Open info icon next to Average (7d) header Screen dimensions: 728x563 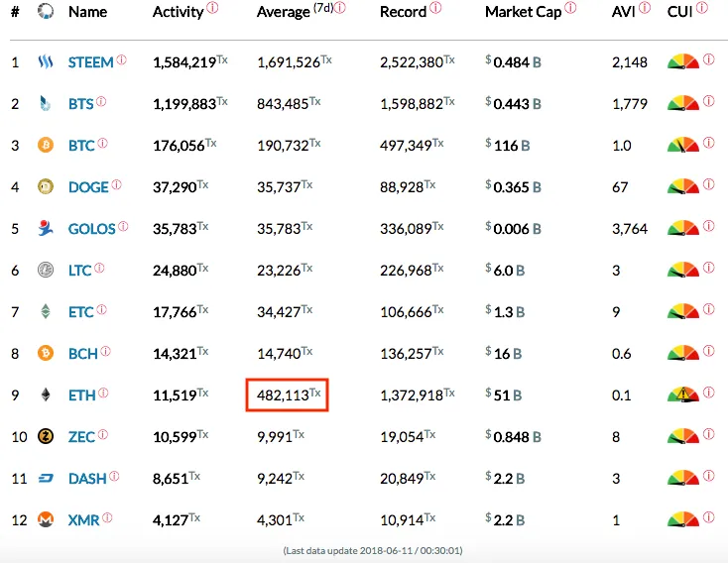pos(340,8)
